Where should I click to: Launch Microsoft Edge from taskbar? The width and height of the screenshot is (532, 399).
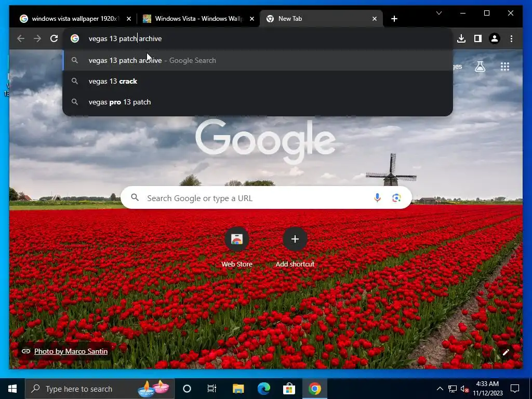pos(263,389)
